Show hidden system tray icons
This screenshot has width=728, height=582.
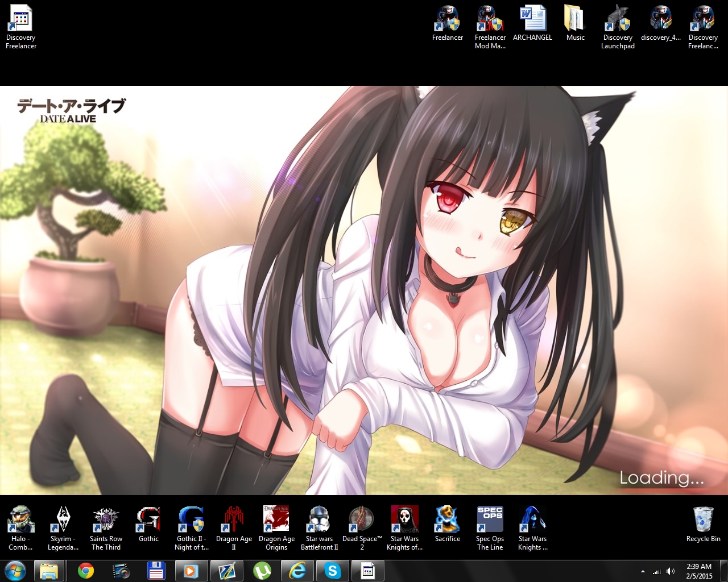643,571
